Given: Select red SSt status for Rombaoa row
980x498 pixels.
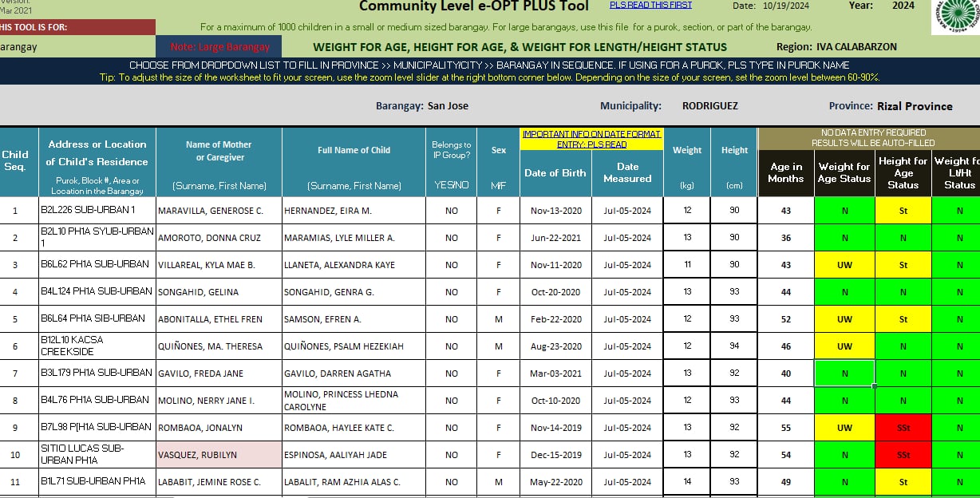Looking at the screenshot, I should tap(903, 428).
